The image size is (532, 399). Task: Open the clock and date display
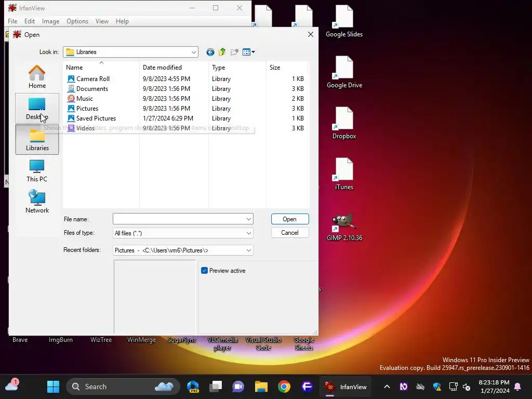coord(495,387)
